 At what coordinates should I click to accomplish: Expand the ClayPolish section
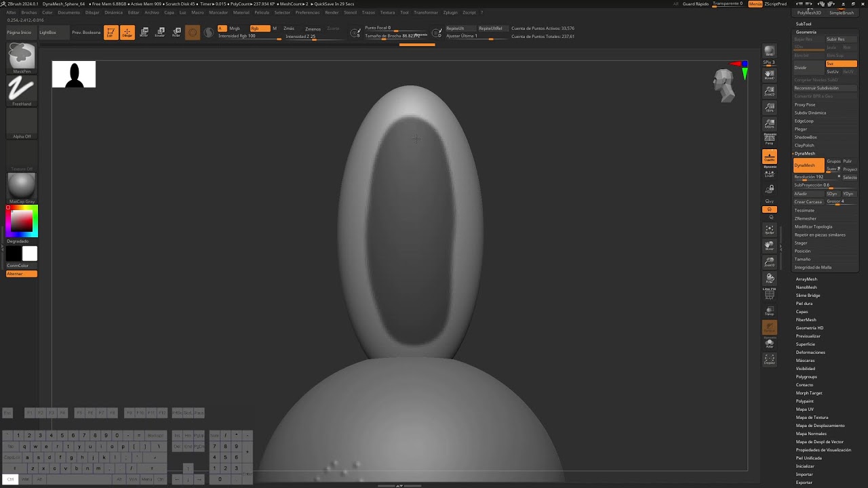[x=804, y=145]
